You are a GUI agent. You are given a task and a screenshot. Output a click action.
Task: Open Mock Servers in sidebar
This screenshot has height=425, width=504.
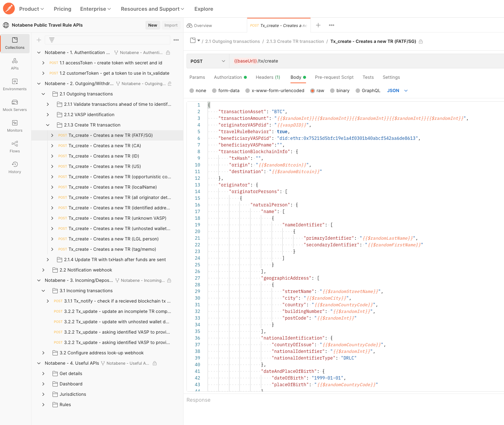[x=15, y=105]
